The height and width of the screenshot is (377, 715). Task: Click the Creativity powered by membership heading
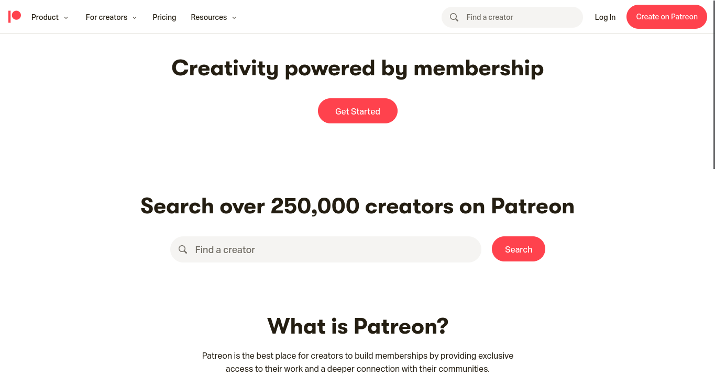(358, 68)
